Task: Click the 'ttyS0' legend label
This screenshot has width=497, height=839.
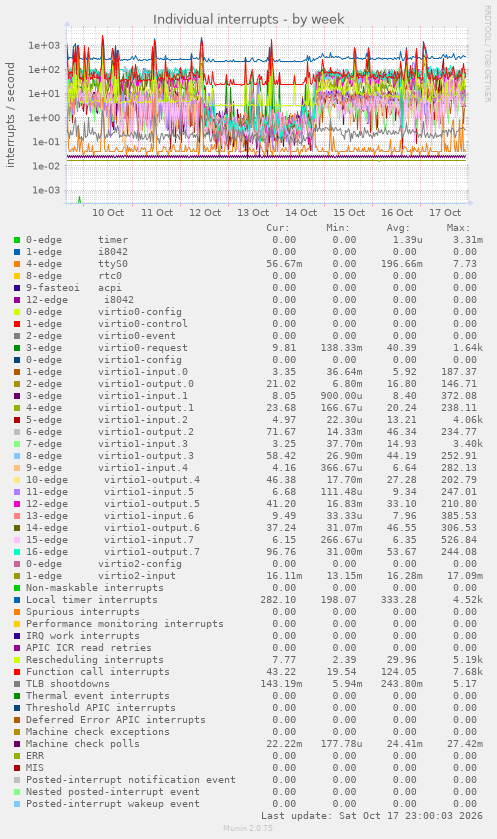Action: click(113, 264)
